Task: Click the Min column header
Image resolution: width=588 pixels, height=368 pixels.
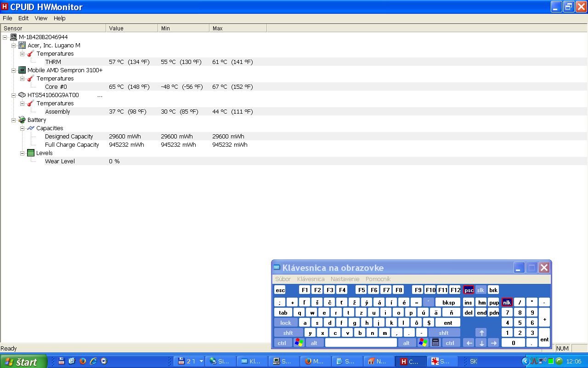Action: coord(184,28)
